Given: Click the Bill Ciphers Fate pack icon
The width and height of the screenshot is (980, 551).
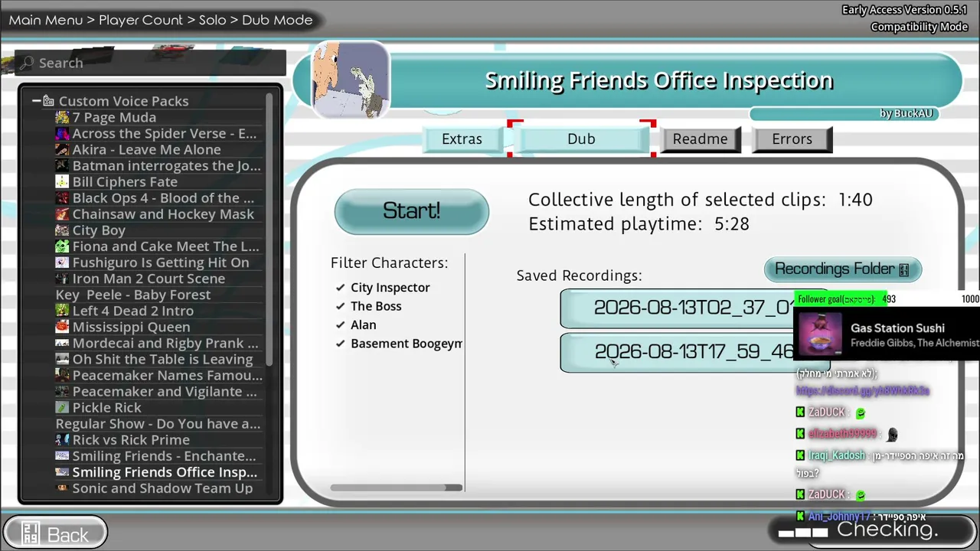Looking at the screenshot, I should coord(62,181).
